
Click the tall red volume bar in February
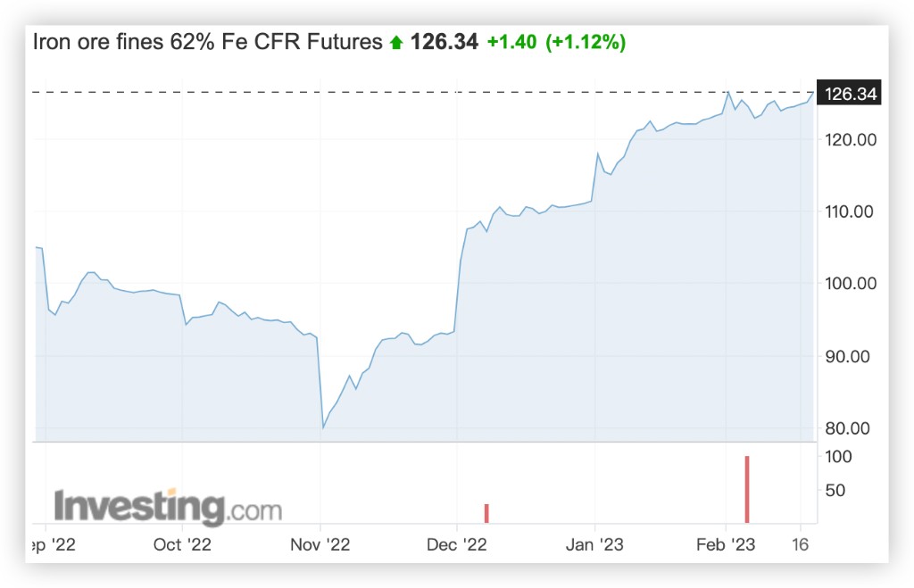[747, 489]
